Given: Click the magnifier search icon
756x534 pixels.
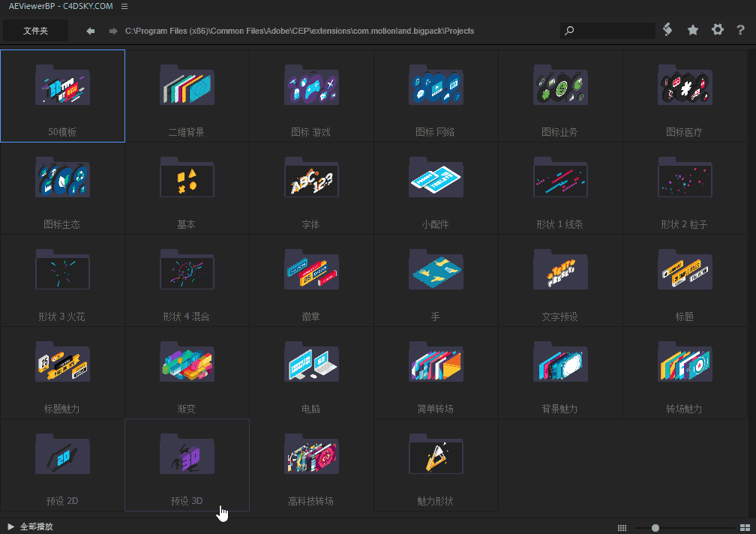Looking at the screenshot, I should [569, 31].
